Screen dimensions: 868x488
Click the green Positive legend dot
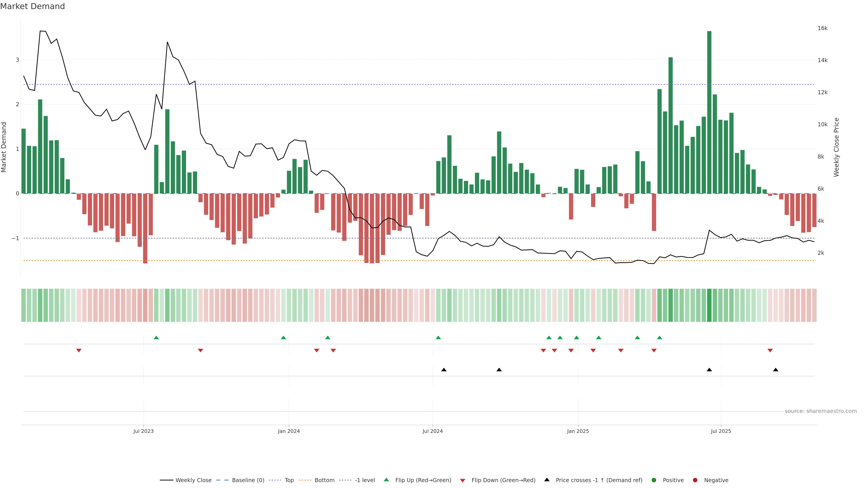coord(654,480)
